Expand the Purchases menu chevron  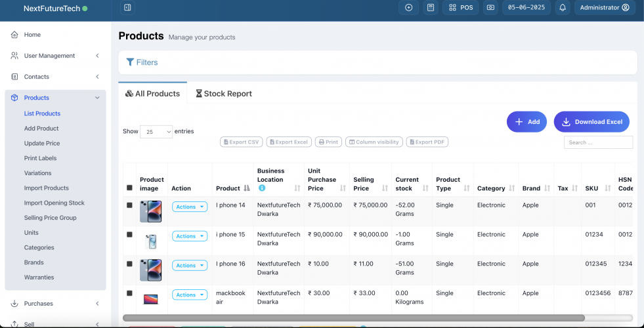(97, 303)
